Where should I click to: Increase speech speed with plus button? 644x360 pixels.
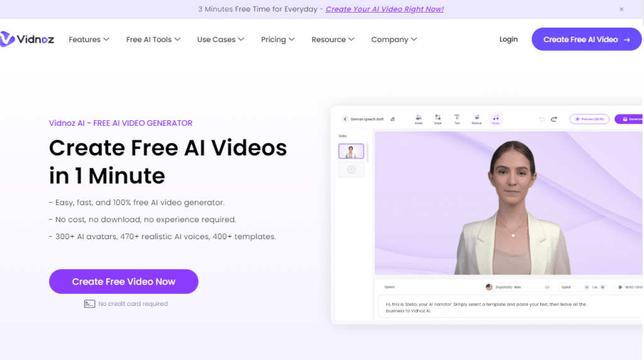click(x=602, y=287)
